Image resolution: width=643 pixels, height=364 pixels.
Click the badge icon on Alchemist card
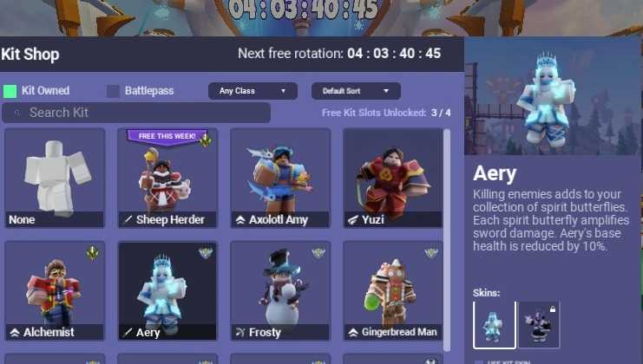(x=93, y=253)
